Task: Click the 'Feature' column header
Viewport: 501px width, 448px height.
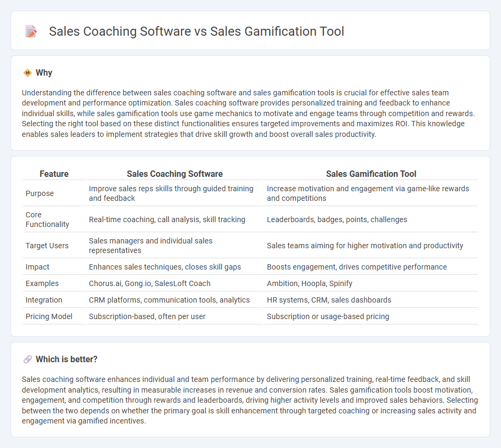Action: tap(54, 174)
